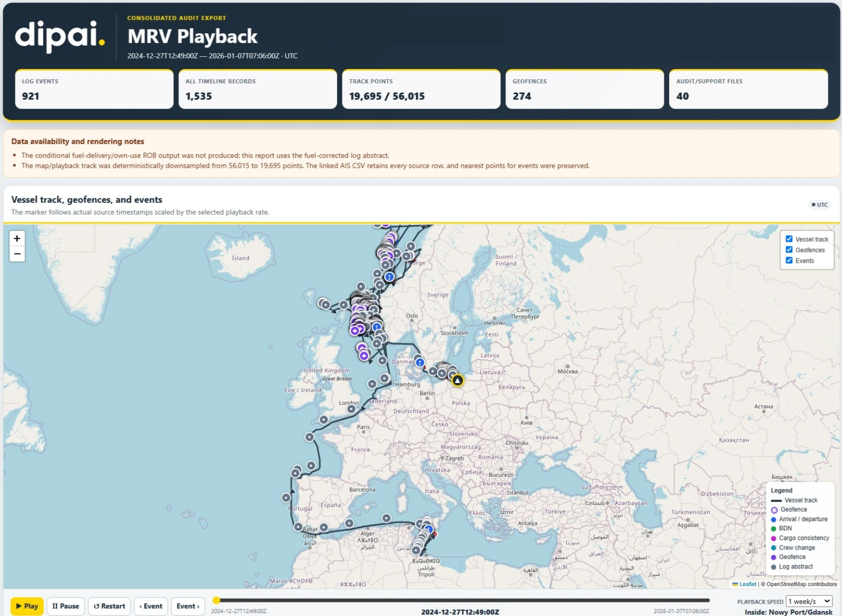842x616 pixels.
Task: Zoom out the map with minus button
Action: point(17,254)
